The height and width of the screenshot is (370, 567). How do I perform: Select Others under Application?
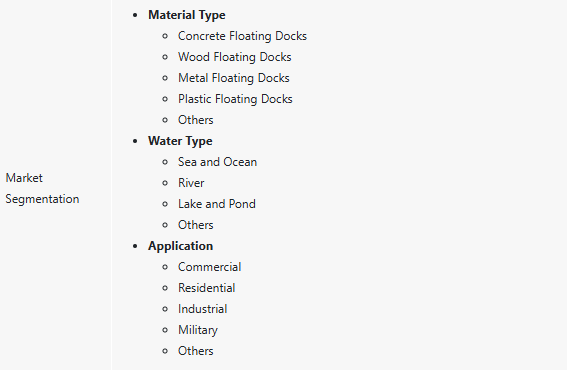[196, 351]
